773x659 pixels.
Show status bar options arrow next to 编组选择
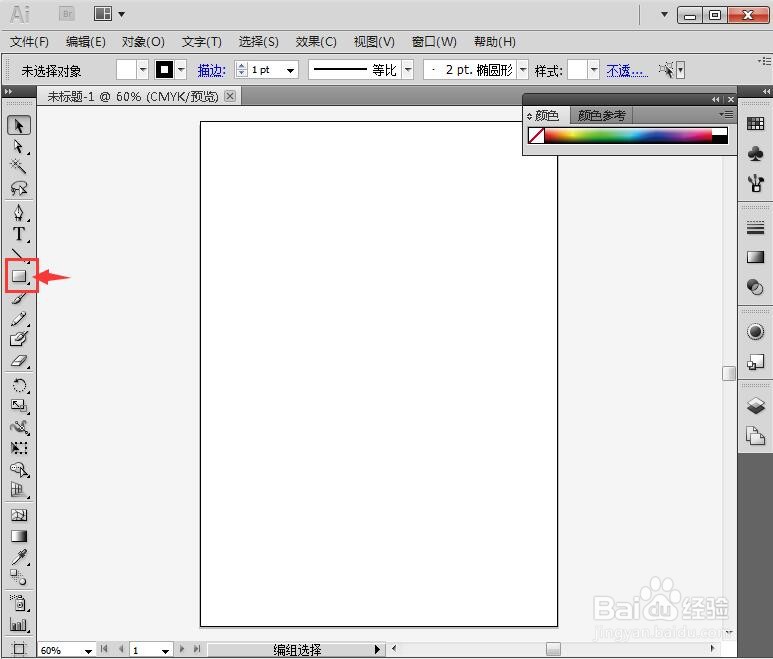[377, 649]
